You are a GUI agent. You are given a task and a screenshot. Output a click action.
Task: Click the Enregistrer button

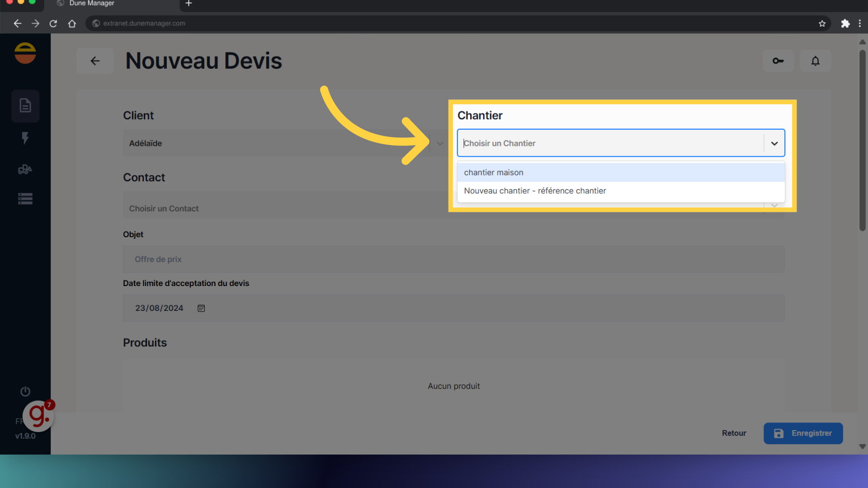pos(803,433)
